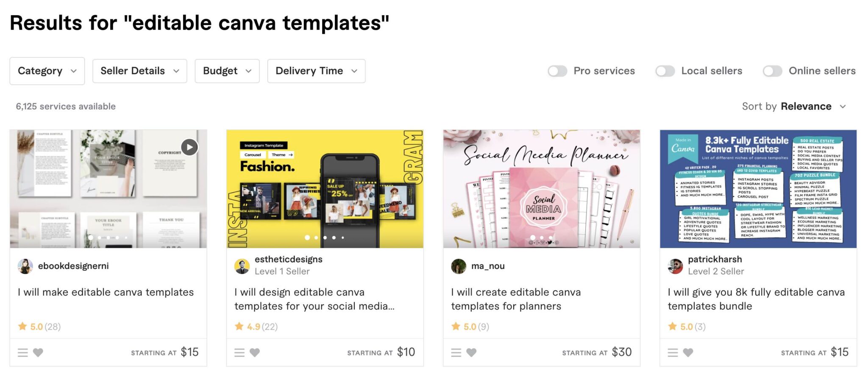Favorite the ebookdesignerni gig with heart icon
This screenshot has height=373, width=868.
pyautogui.click(x=38, y=352)
